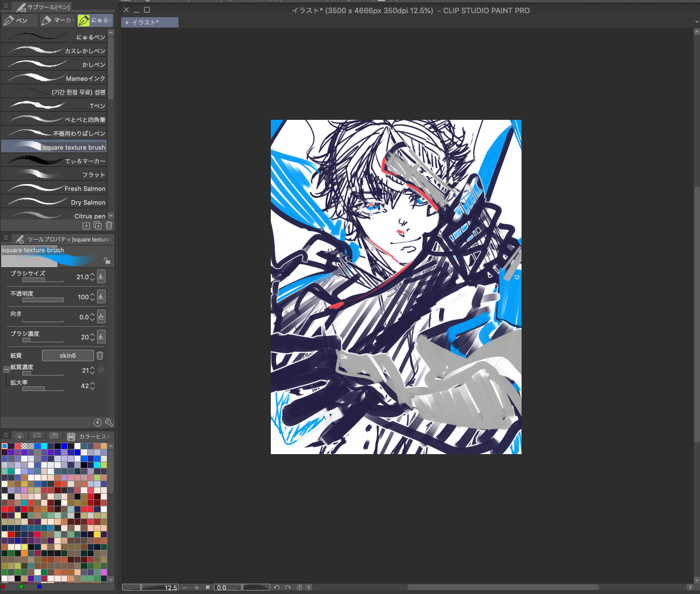
Task: Switch to the ペン sub tool group
Action: point(19,21)
